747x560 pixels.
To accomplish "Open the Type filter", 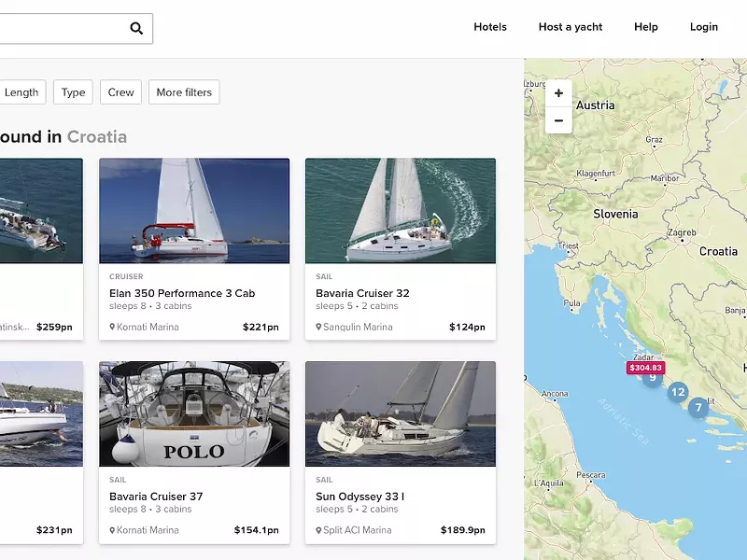I will tap(73, 92).
